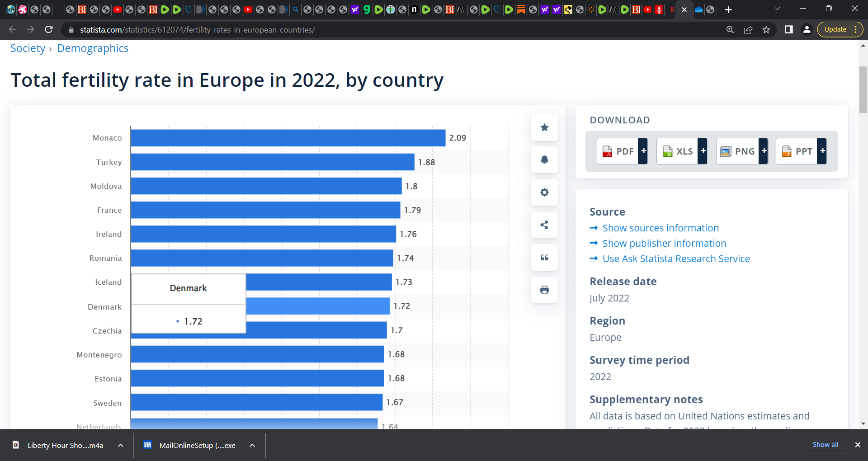
Task: Open the tab search dropdown arrow
Action: [778, 9]
